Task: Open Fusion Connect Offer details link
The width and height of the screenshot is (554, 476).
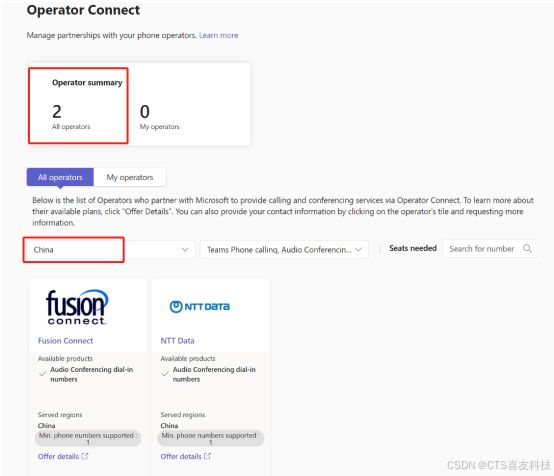Action: coord(58,456)
